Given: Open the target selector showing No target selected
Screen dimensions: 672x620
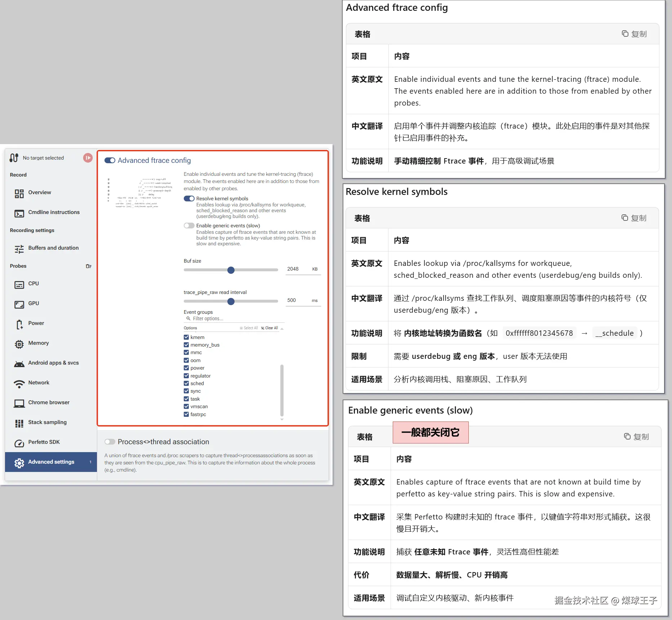Looking at the screenshot, I should point(43,158).
